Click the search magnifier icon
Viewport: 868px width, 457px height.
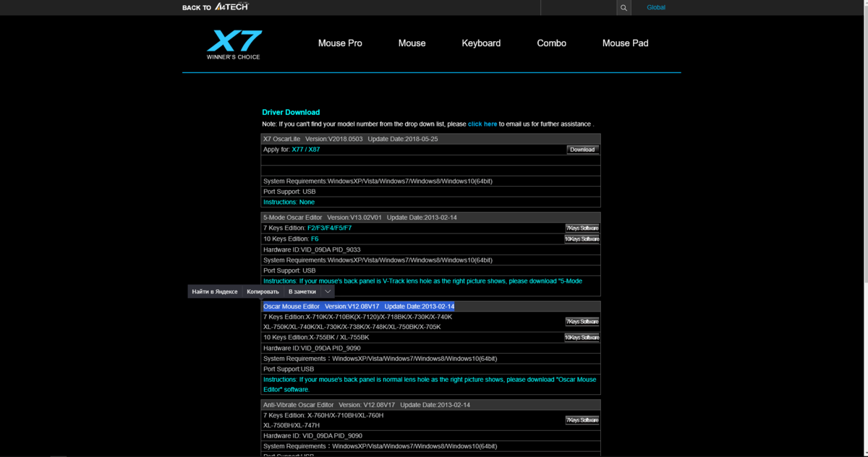(624, 8)
